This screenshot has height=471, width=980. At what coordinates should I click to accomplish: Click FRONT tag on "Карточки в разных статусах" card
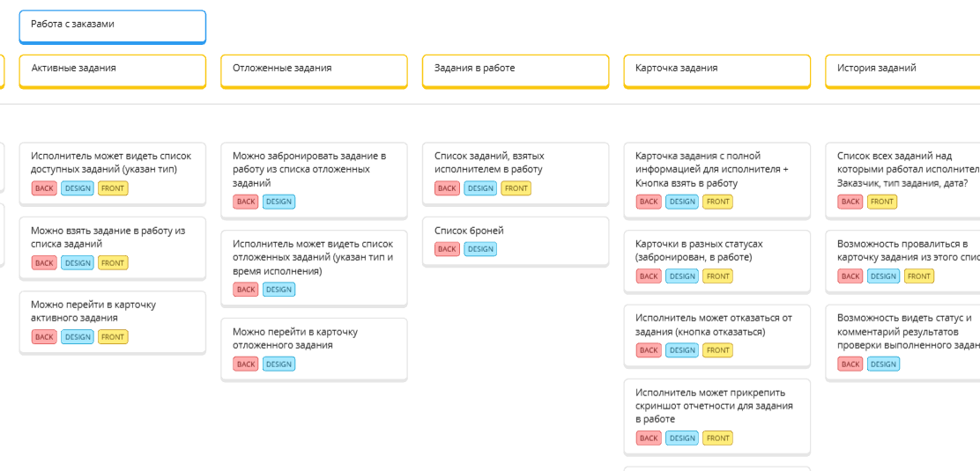717,276
